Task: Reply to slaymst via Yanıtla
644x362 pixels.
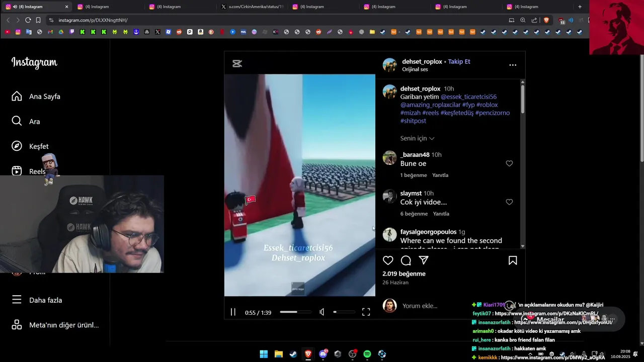Action: point(441,214)
